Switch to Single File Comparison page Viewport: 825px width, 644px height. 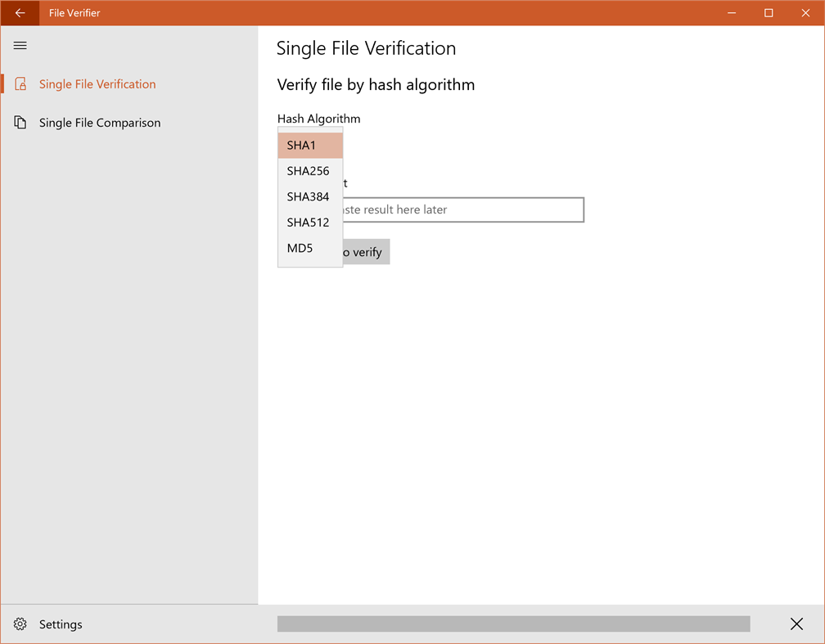pyautogui.click(x=100, y=122)
